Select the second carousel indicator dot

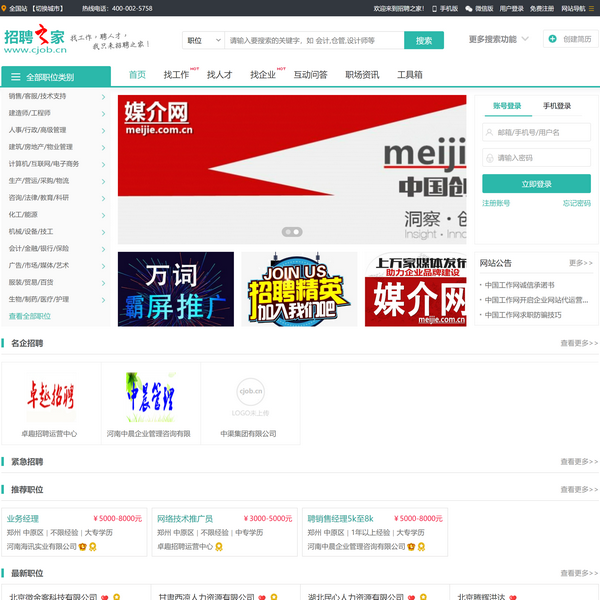tap(296, 231)
